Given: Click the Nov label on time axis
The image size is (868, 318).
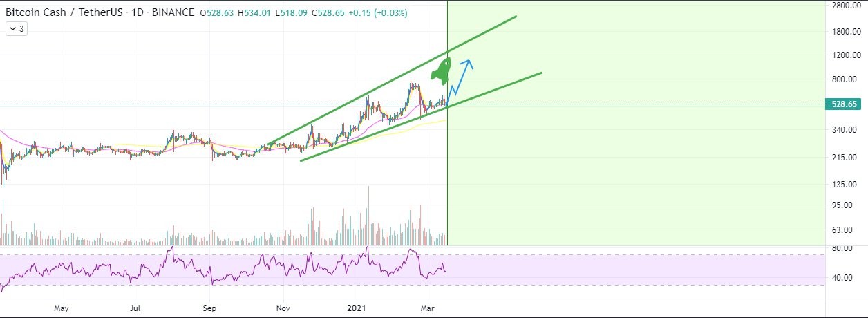Looking at the screenshot, I should coord(282,308).
